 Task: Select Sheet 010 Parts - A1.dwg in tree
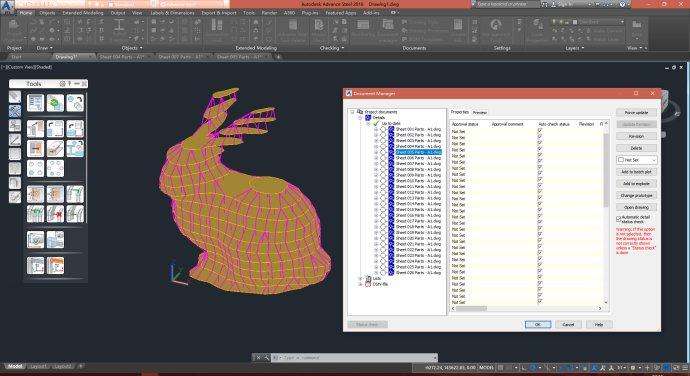tap(418, 181)
